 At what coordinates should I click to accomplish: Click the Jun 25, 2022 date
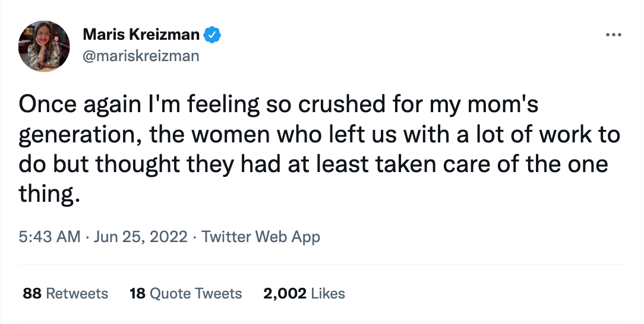139,237
